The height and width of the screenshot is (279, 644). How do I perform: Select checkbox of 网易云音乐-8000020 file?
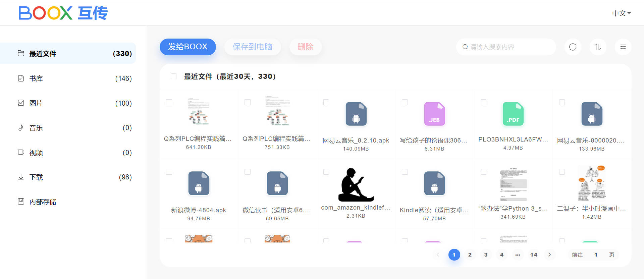(562, 102)
